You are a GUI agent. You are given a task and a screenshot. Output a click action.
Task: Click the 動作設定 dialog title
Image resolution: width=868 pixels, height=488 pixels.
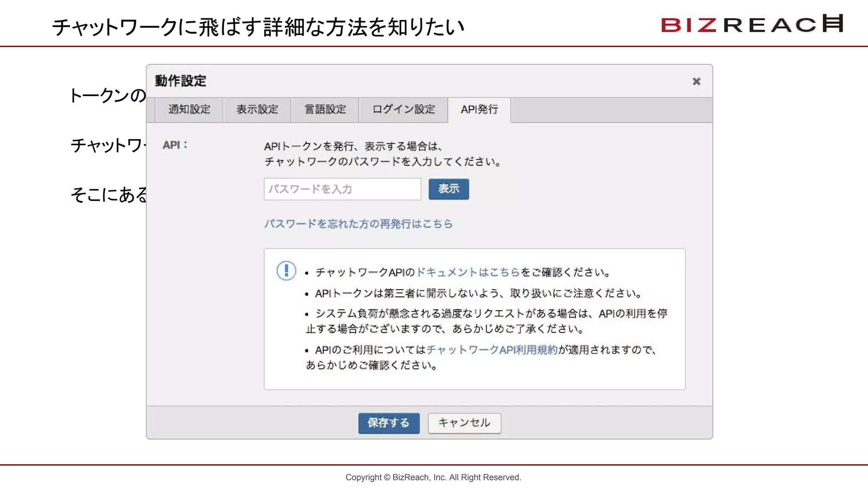tap(181, 81)
